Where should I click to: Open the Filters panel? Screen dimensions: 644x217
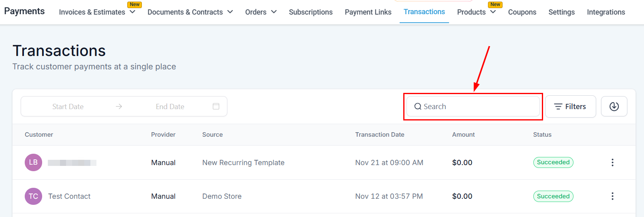[570, 107]
